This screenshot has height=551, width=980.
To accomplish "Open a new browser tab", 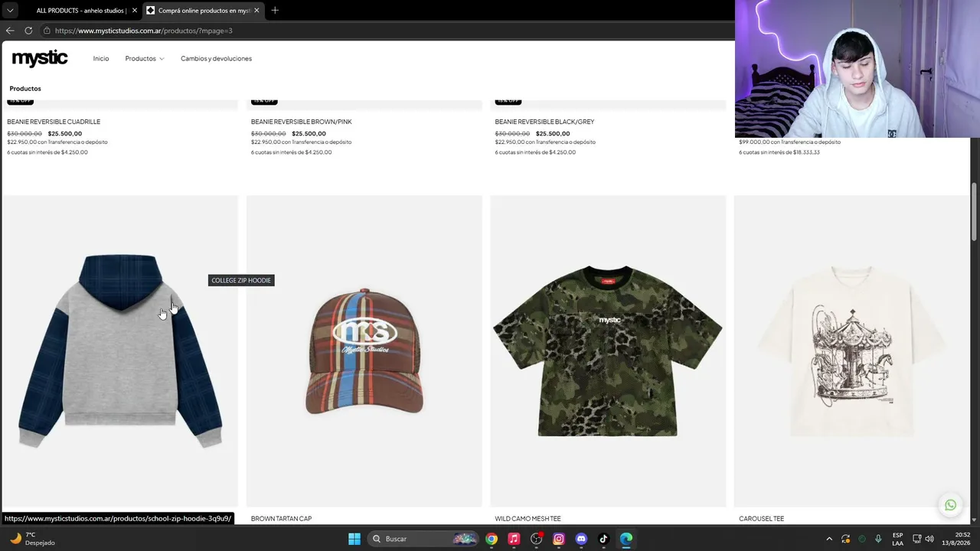I will pyautogui.click(x=275, y=11).
